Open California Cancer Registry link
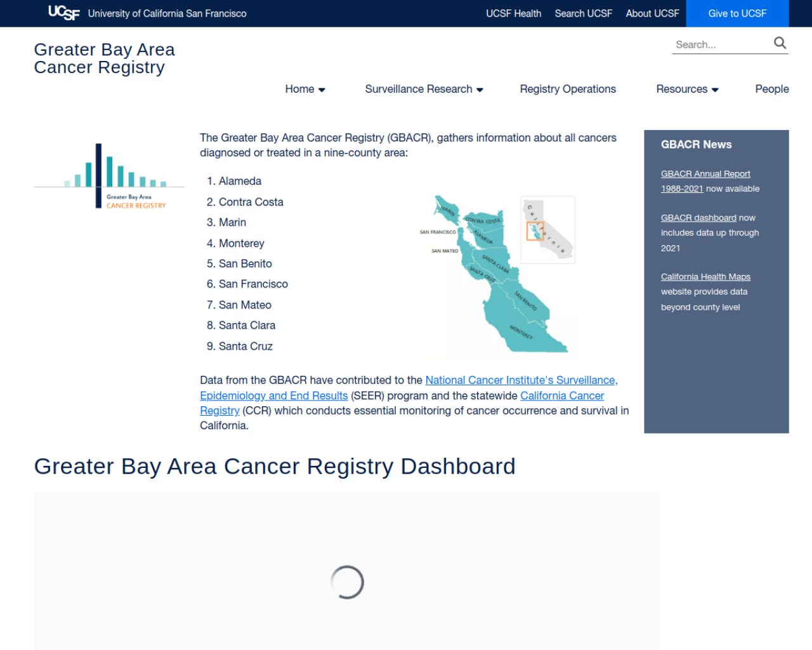This screenshot has height=650, width=812. [402, 403]
